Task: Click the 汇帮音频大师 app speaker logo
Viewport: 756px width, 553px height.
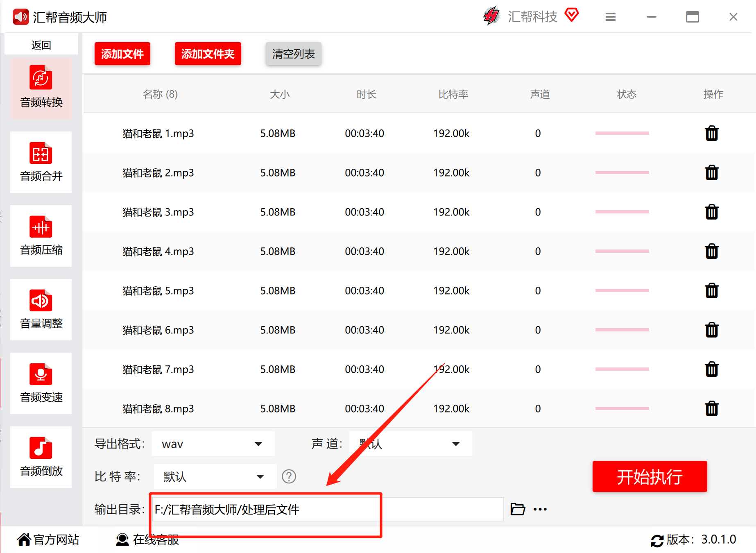Action: [20, 17]
